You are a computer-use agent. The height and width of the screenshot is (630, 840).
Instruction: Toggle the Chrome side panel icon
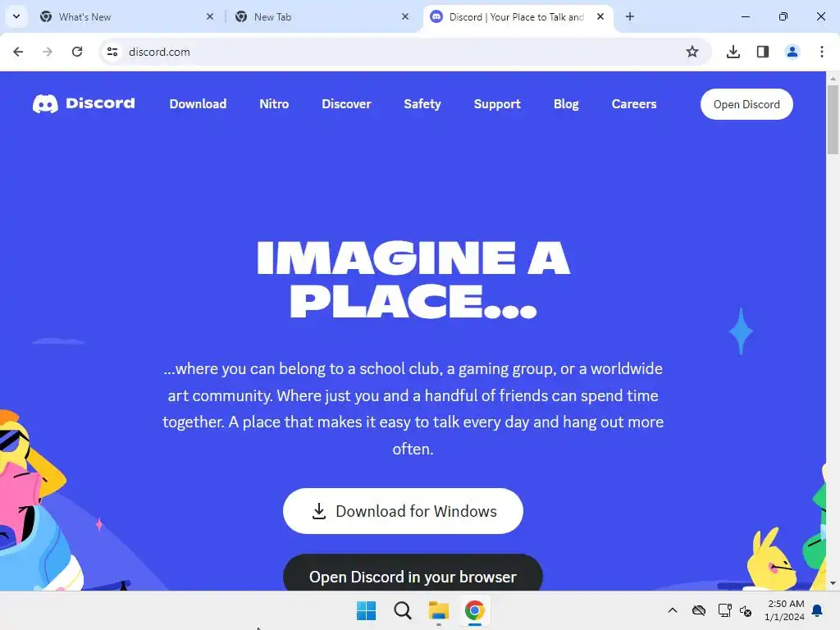tap(762, 52)
